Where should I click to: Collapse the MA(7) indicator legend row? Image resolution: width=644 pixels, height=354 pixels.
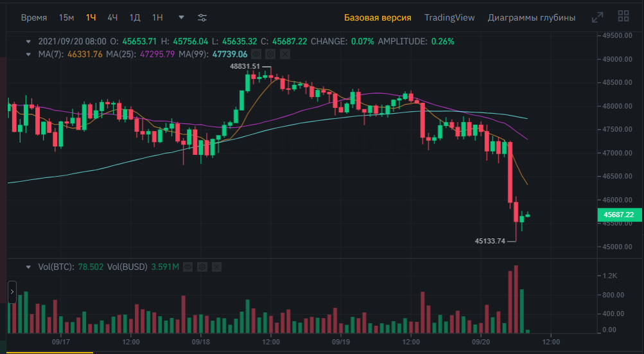pyautogui.click(x=28, y=54)
